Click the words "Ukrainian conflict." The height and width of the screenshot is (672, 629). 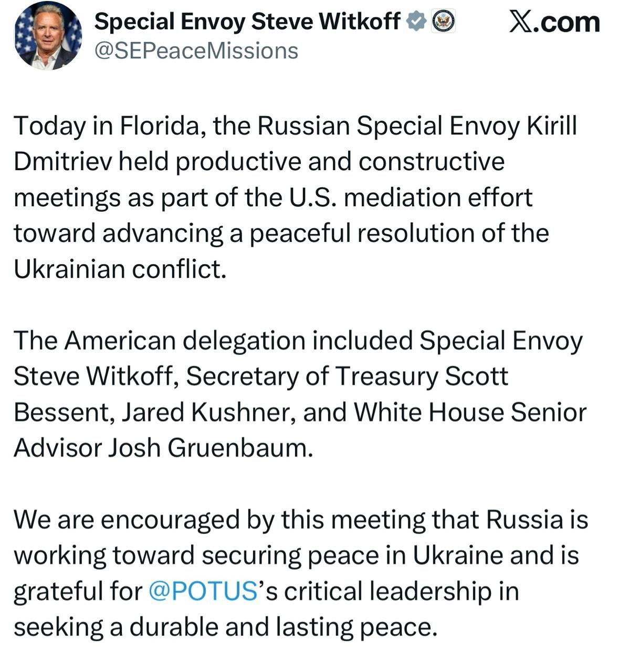click(x=120, y=269)
